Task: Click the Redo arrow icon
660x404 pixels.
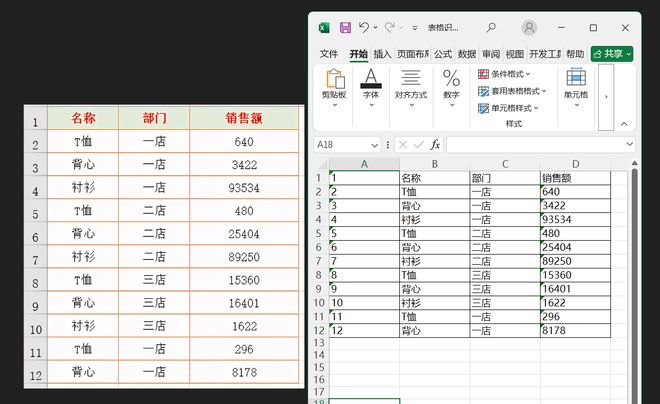Action: pos(390,28)
